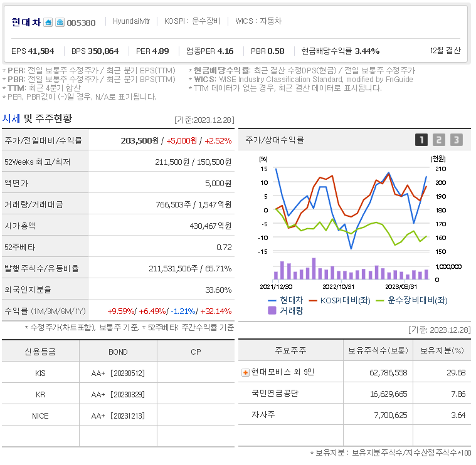
Task: Click the 거래량 766,503주 / 1,547억원 value
Action: pyautogui.click(x=194, y=204)
